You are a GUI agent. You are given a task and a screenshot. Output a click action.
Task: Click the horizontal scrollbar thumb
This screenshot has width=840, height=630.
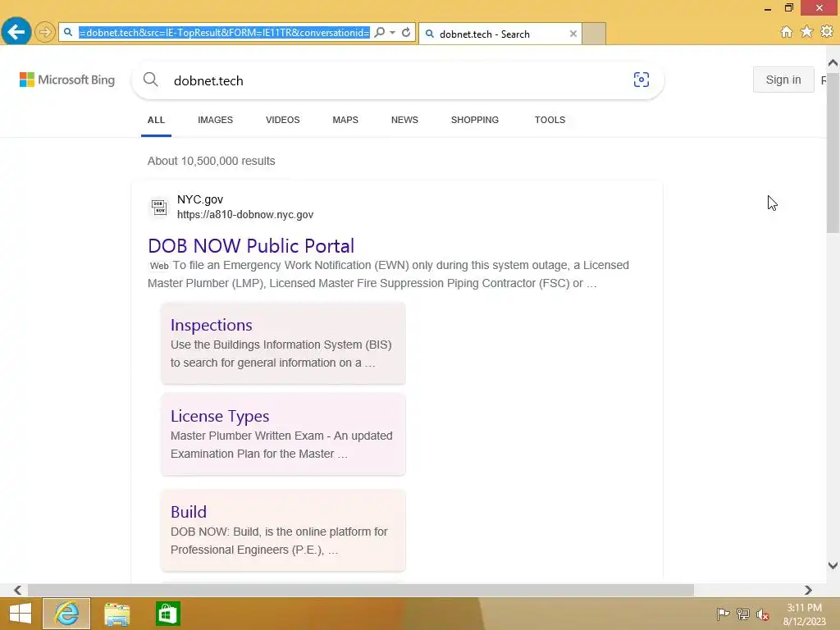pyautogui.click(x=361, y=591)
